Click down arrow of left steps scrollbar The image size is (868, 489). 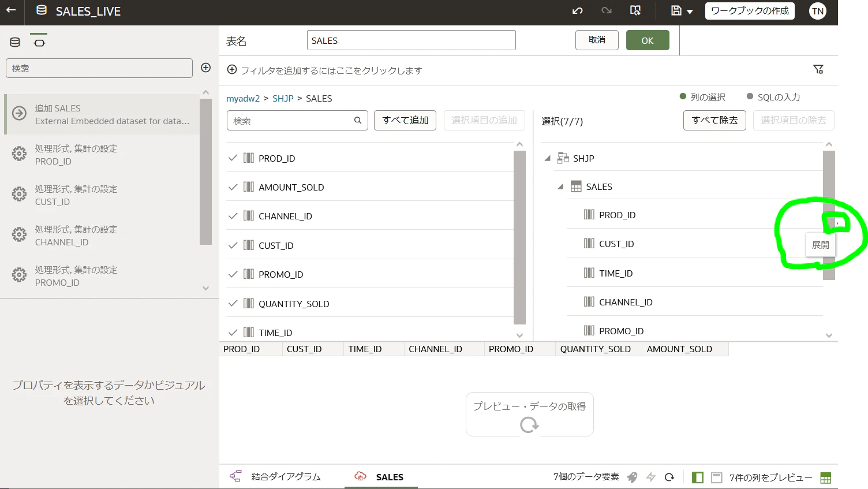(x=205, y=288)
